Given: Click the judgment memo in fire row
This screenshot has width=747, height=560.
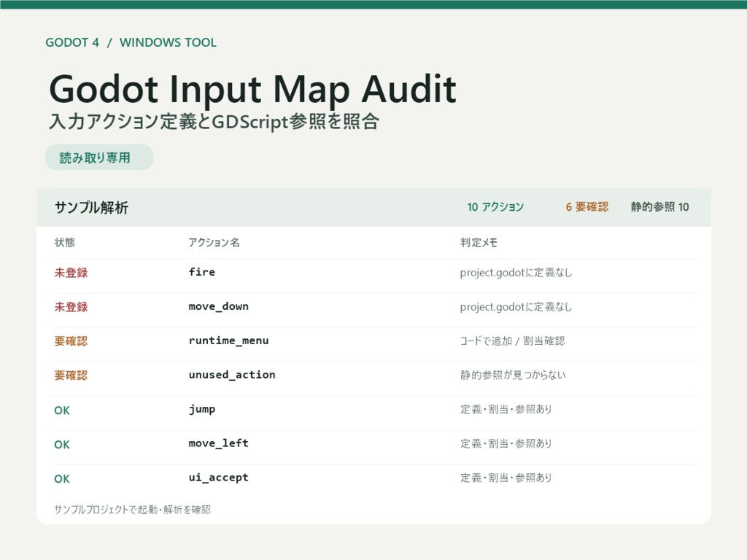Looking at the screenshot, I should point(516,273).
